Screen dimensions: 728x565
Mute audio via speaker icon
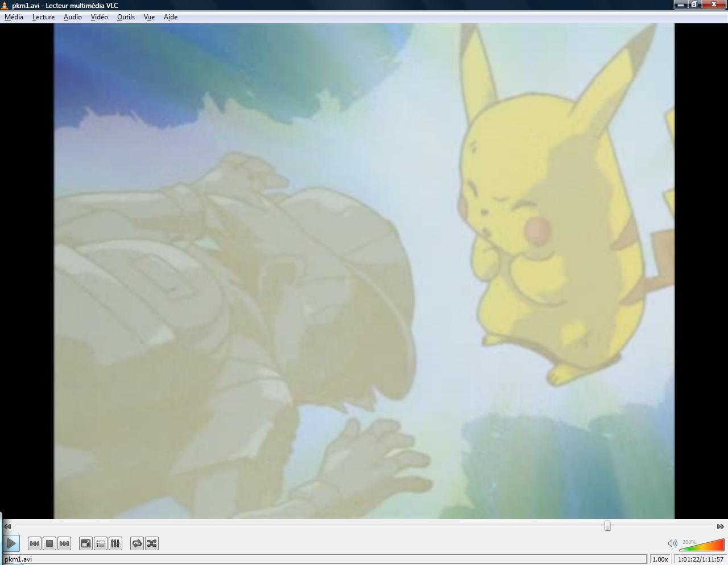point(672,543)
